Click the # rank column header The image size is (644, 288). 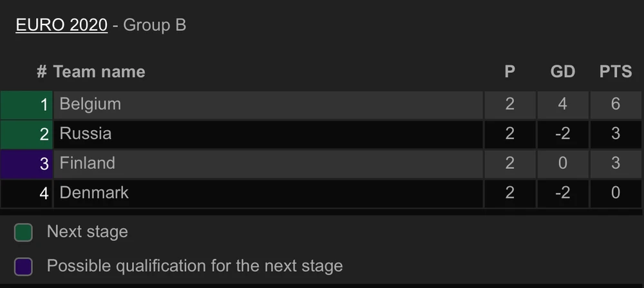[x=42, y=72]
